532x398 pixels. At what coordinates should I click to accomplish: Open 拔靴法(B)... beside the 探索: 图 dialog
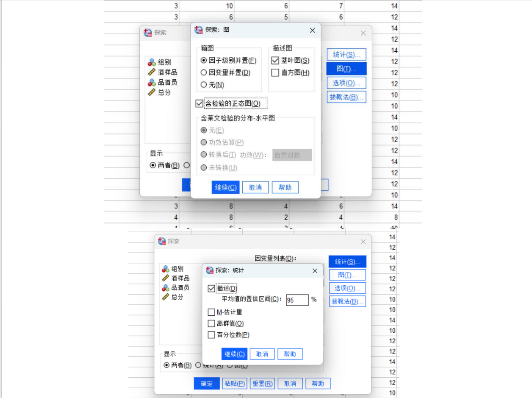(346, 97)
